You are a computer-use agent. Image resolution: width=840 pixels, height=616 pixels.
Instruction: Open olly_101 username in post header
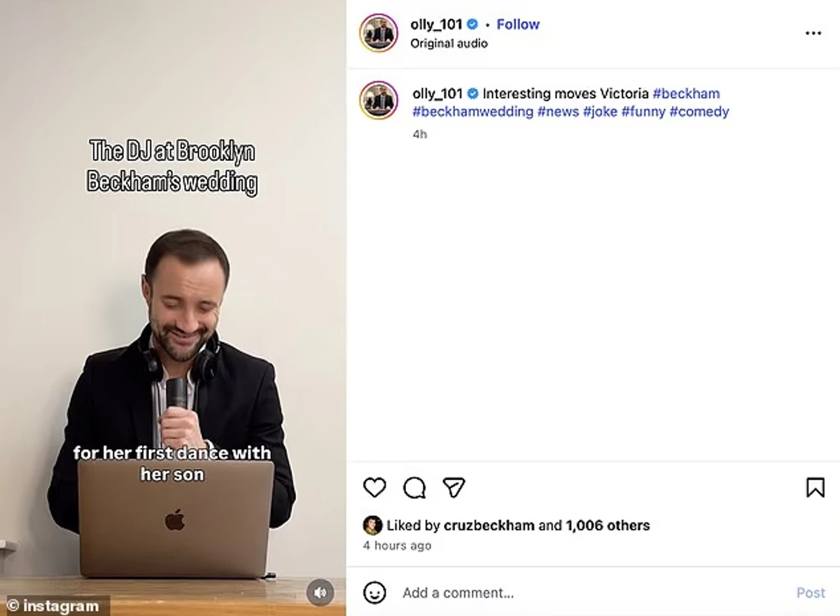(x=436, y=24)
